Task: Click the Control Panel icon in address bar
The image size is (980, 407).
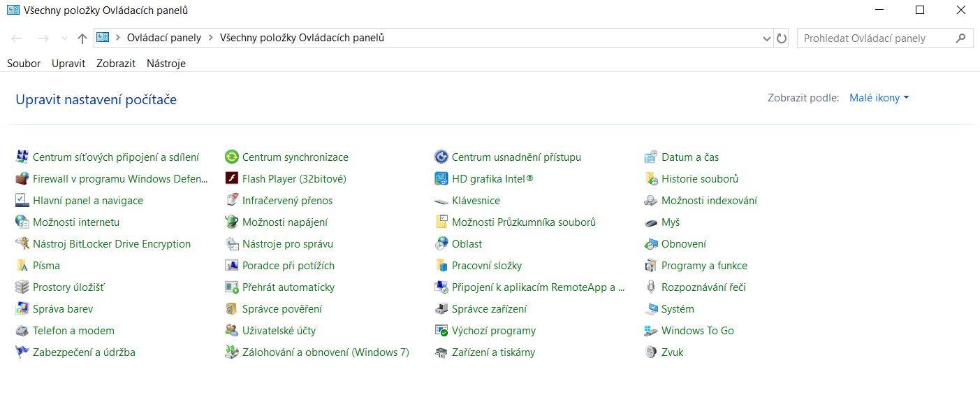Action: point(103,38)
